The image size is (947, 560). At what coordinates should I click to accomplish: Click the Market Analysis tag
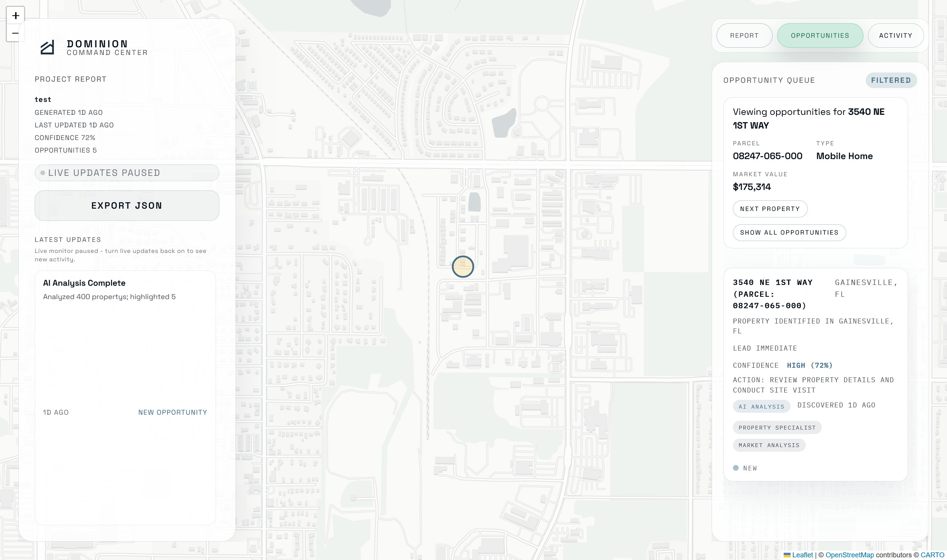click(x=769, y=445)
